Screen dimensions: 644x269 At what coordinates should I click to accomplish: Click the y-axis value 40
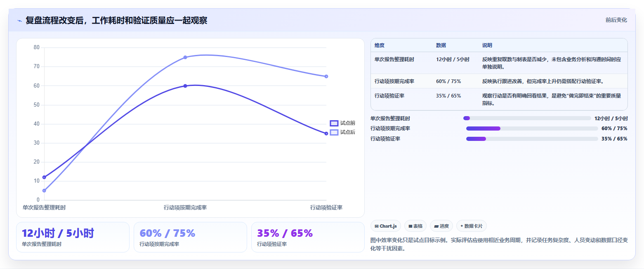(36, 124)
